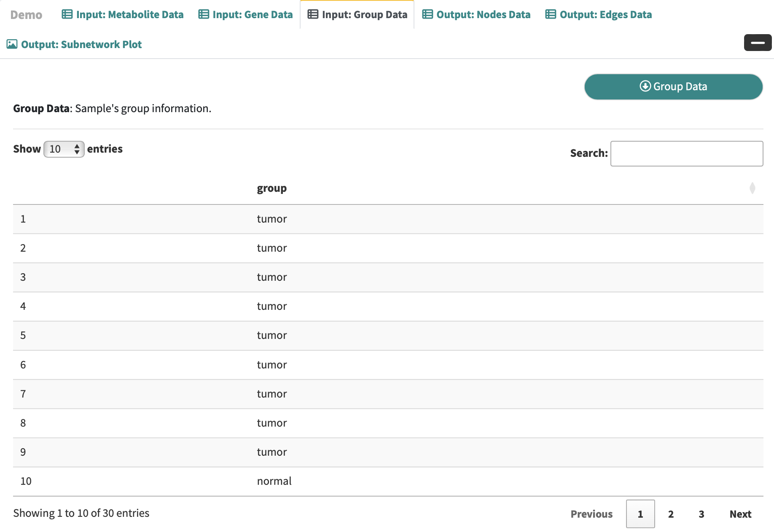Click the table icon beside Input: Metabolite Data

pos(67,14)
